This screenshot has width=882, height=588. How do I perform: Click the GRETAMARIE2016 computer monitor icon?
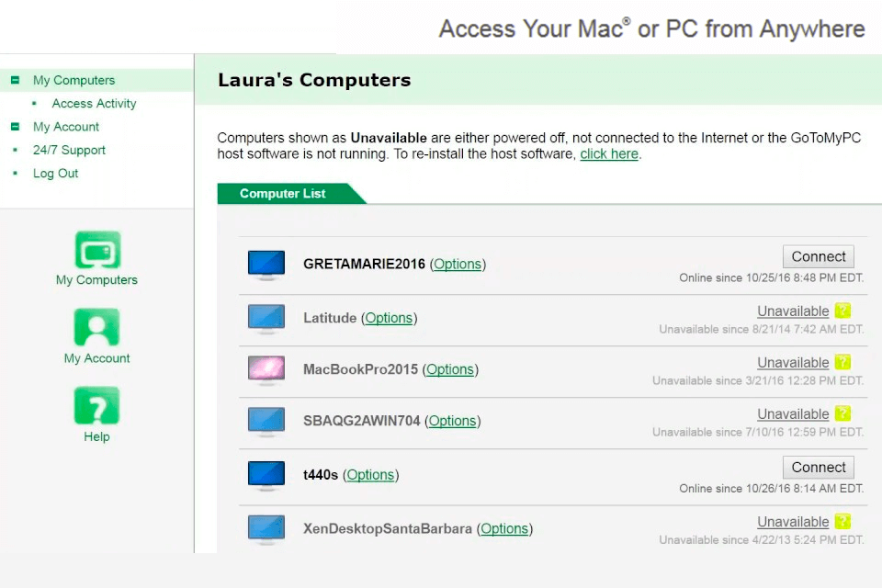266,265
